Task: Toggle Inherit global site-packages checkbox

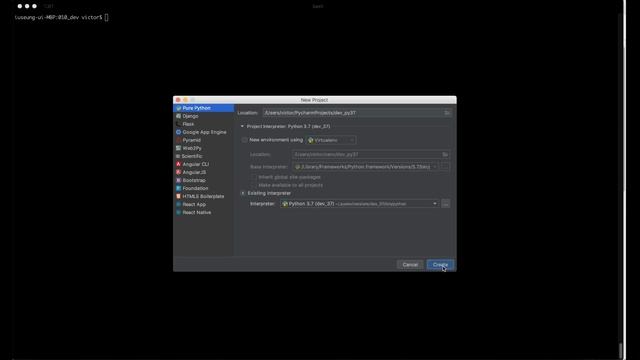Action: 253,177
